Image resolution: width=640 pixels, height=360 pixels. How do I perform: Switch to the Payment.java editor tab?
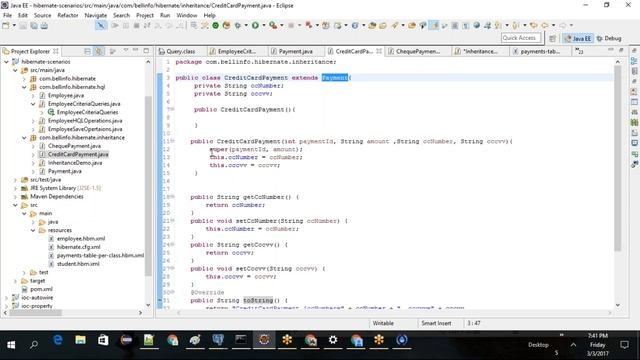coord(296,51)
